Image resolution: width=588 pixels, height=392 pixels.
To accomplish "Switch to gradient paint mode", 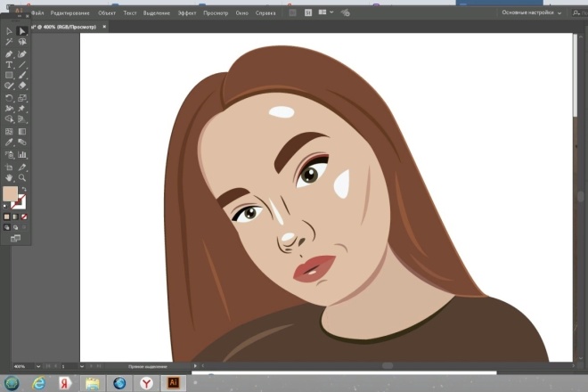I will coord(15,216).
